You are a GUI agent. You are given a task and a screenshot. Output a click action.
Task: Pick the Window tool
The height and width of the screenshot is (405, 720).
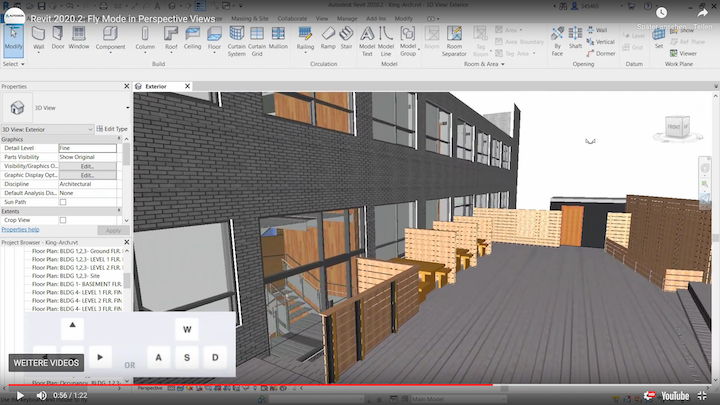click(79, 38)
